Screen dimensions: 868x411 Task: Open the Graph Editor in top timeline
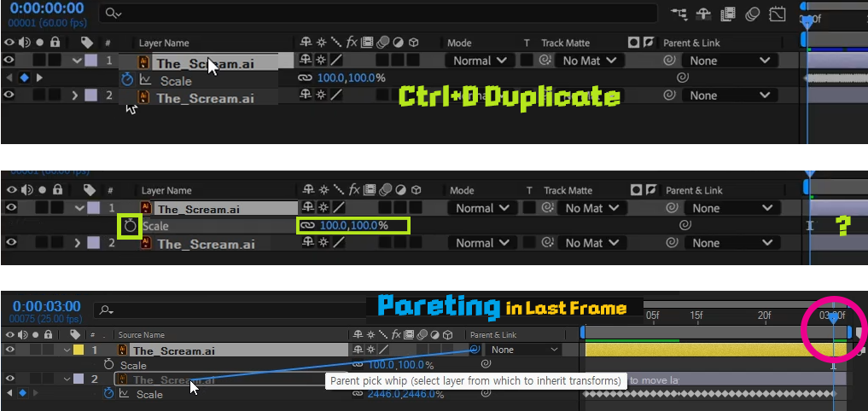pyautogui.click(x=778, y=14)
